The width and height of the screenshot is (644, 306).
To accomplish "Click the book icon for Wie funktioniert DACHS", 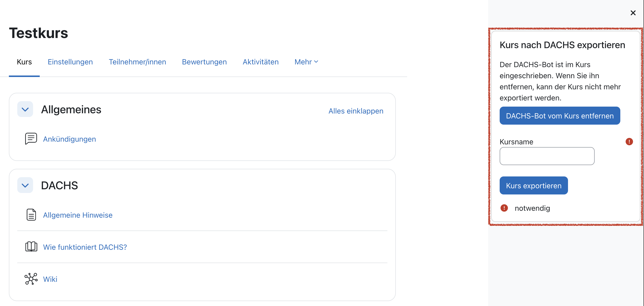I will (x=31, y=247).
